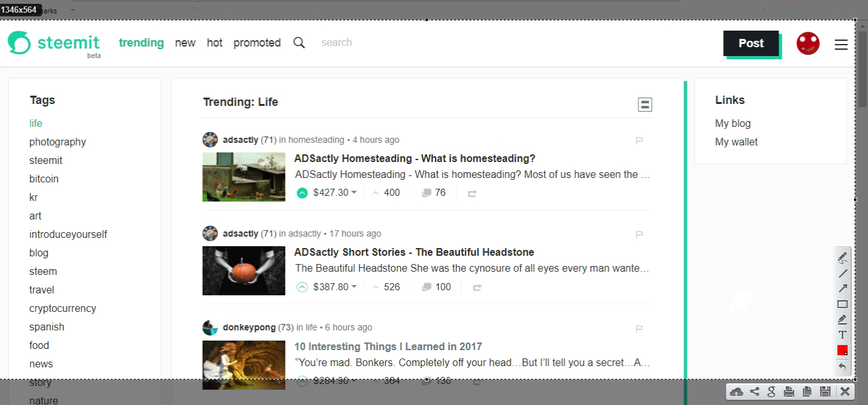Select the introduceyourself tag

pos(68,234)
